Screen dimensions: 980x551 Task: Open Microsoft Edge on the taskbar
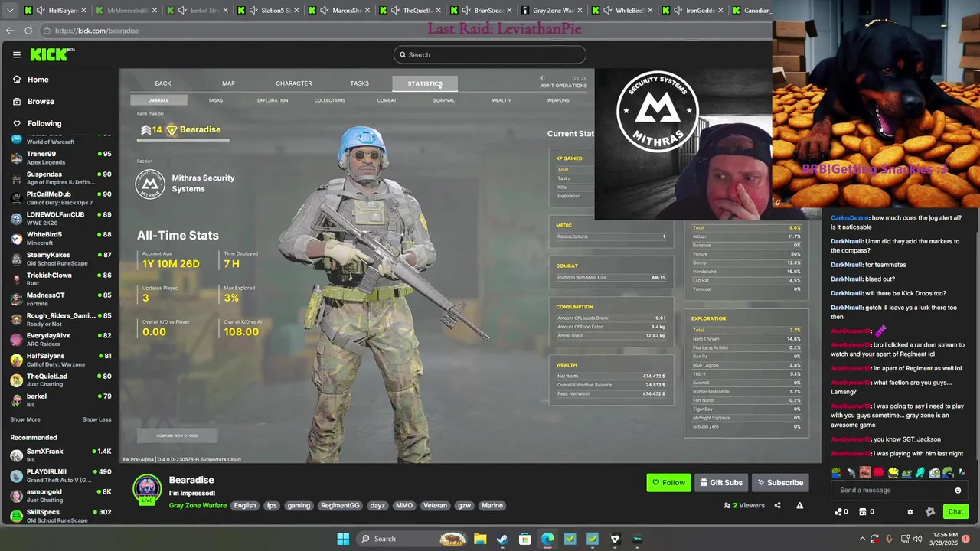click(547, 539)
